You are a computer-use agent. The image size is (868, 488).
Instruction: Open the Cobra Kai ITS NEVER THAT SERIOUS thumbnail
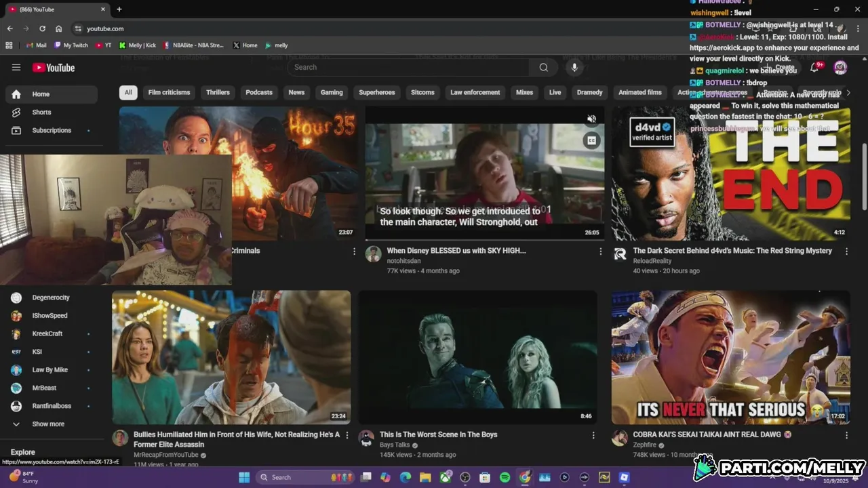(731, 357)
